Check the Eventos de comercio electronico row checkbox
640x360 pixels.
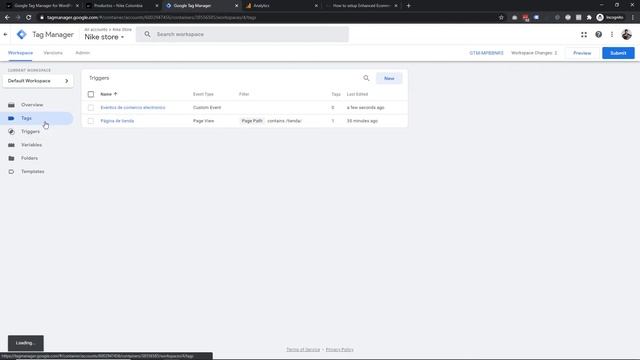tap(91, 108)
